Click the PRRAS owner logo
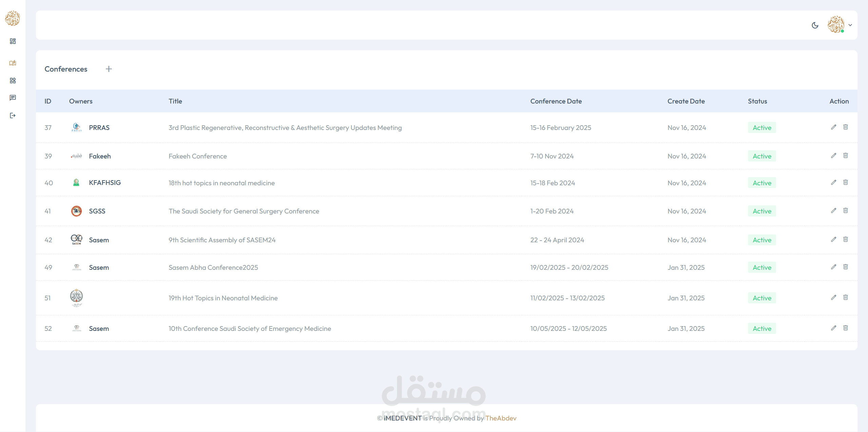The height and width of the screenshot is (432, 868). pyautogui.click(x=77, y=127)
